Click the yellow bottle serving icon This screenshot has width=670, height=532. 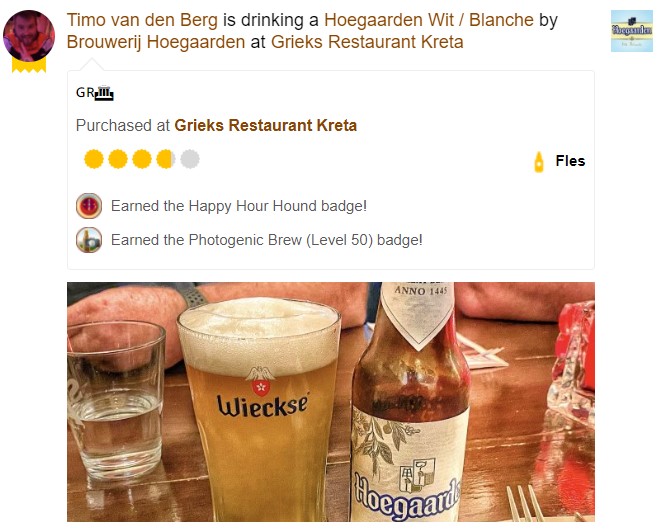click(x=539, y=162)
